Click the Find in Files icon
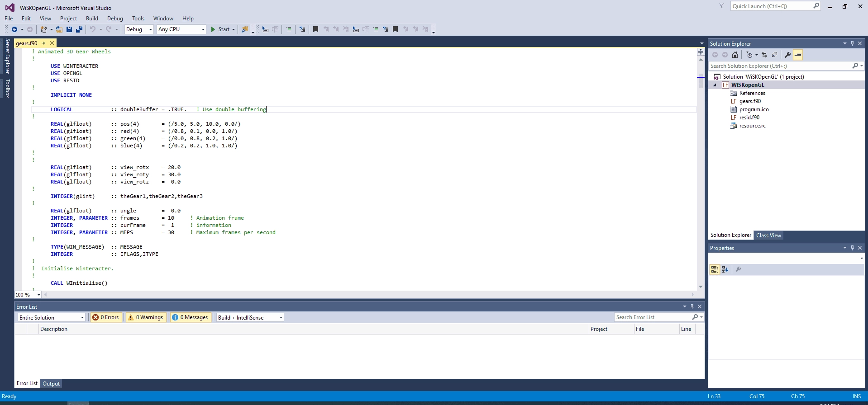This screenshot has height=405, width=868. tap(245, 29)
